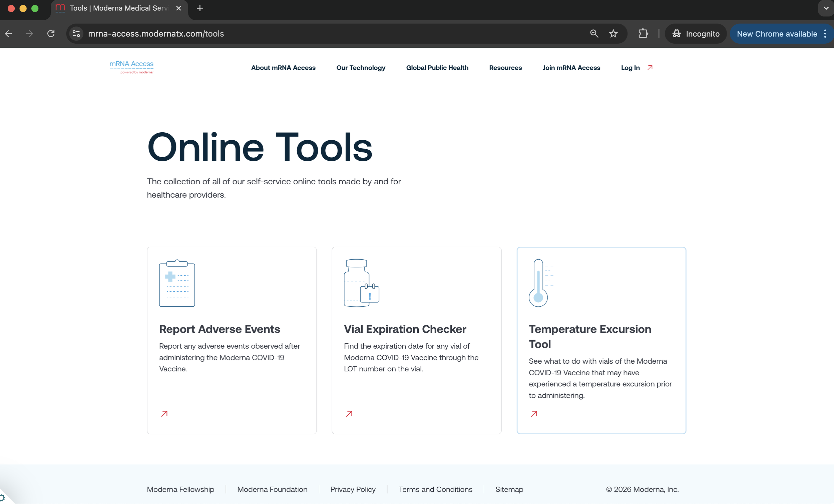Click the browser forward arrow
The image size is (834, 504).
click(x=30, y=34)
